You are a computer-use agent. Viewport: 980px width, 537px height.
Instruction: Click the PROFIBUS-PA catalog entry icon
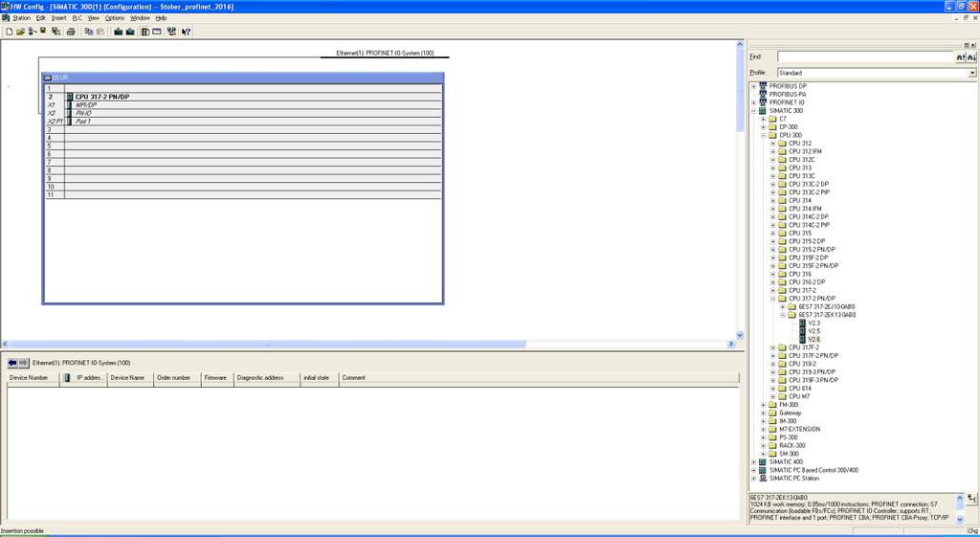[763, 95]
